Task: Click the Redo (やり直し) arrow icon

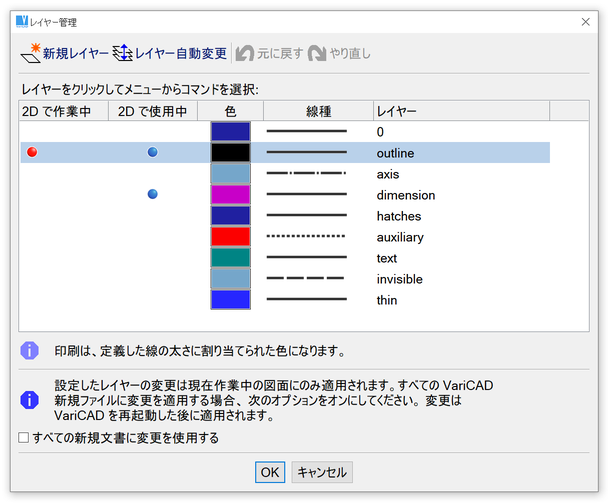Action: (x=318, y=53)
